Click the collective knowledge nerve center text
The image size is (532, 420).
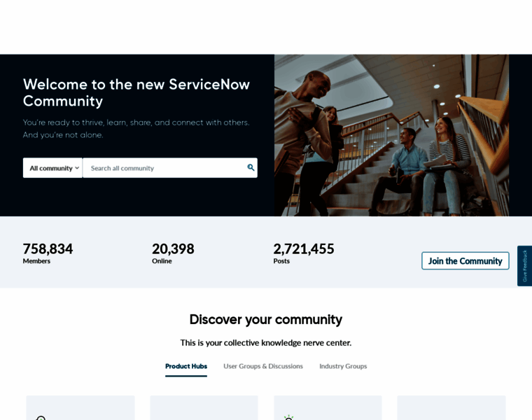coord(266,342)
